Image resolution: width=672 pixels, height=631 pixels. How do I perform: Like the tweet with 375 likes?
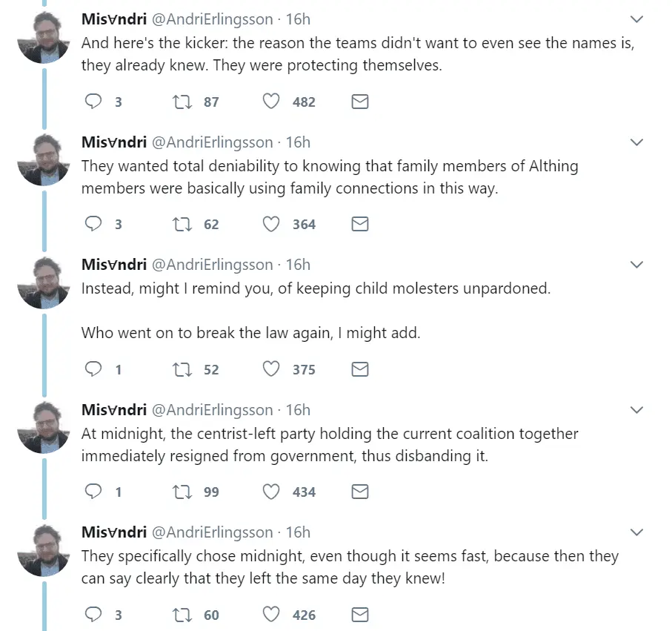pos(271,369)
